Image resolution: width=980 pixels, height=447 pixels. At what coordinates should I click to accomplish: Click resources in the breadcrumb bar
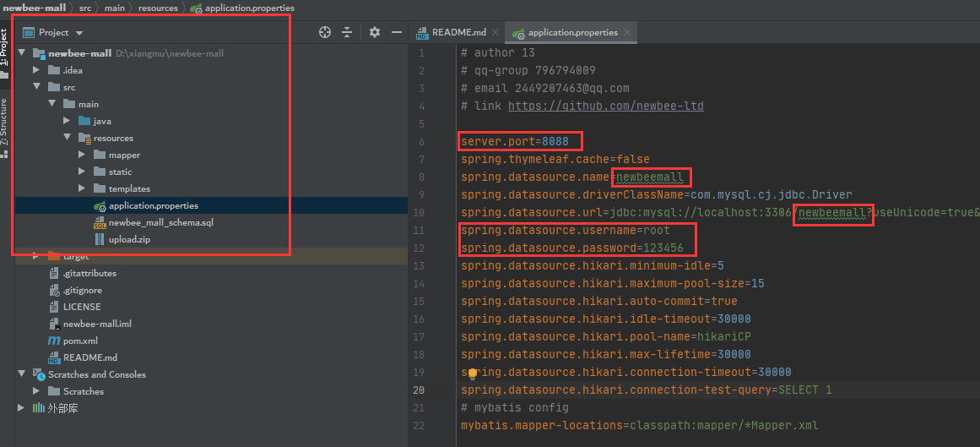(x=158, y=8)
